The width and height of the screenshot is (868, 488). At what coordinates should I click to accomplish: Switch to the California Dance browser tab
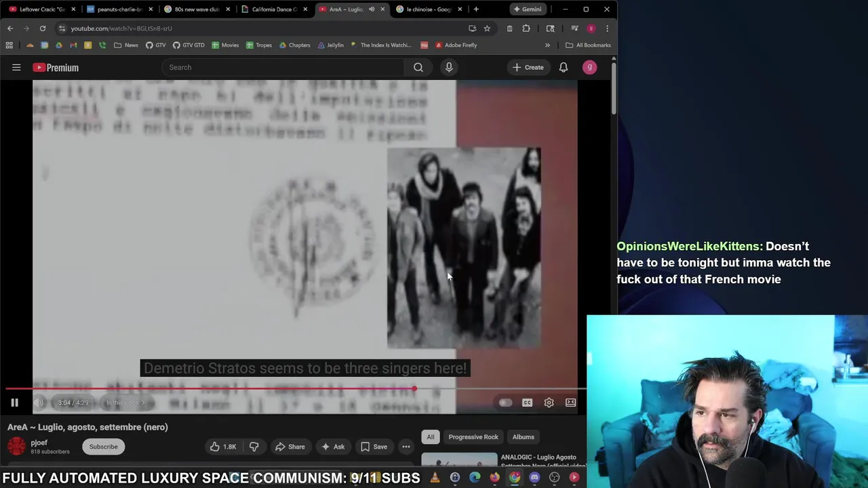pos(275,9)
